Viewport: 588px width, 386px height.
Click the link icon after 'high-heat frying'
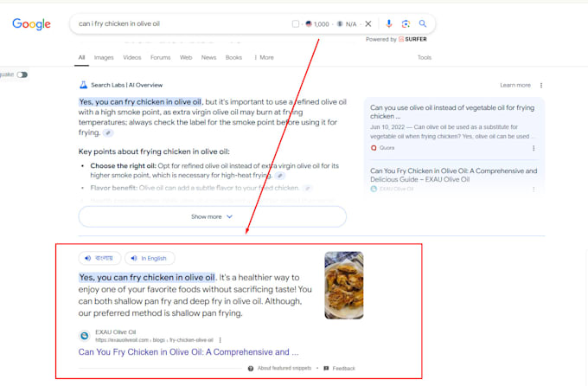pos(280,176)
